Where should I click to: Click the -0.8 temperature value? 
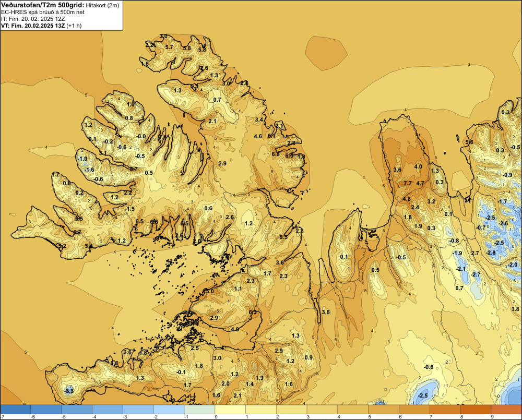click(x=454, y=241)
